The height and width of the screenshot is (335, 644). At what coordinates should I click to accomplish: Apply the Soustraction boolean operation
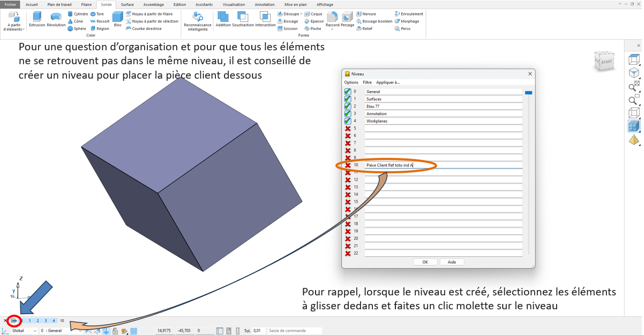pyautogui.click(x=243, y=19)
